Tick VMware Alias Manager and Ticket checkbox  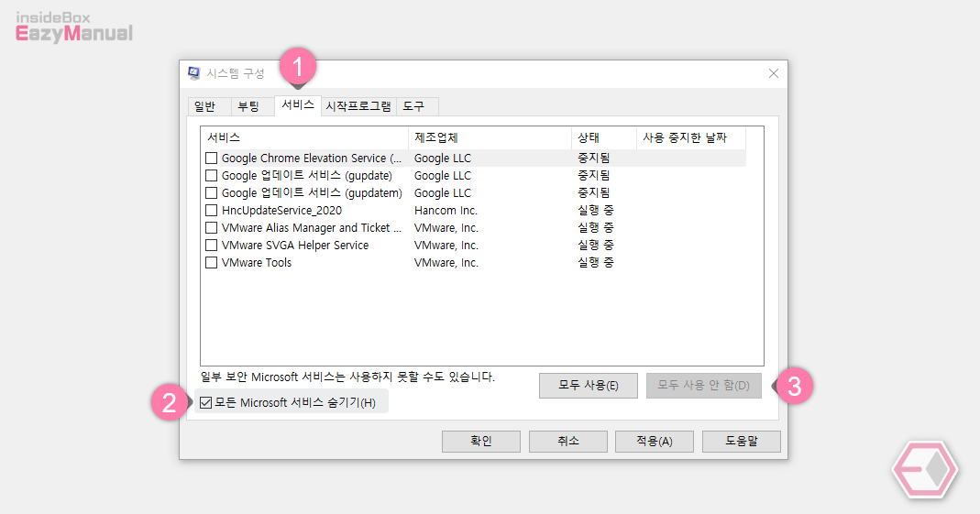point(211,228)
